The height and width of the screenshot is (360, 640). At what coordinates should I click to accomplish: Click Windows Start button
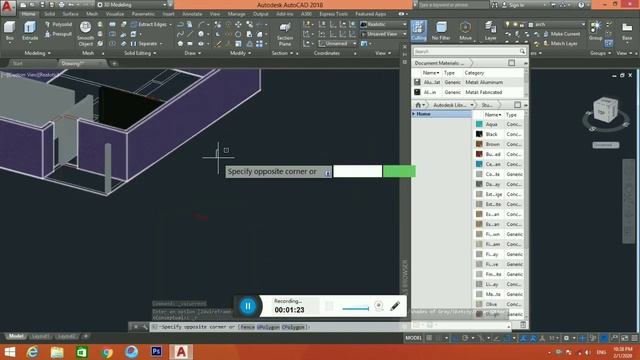pyautogui.click(x=9, y=352)
